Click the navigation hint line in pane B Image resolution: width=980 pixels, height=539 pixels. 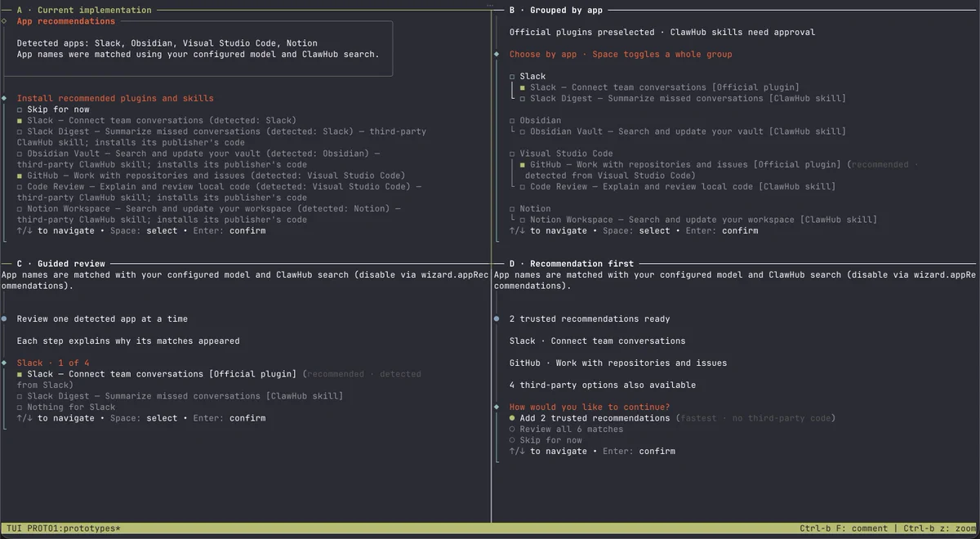point(634,230)
